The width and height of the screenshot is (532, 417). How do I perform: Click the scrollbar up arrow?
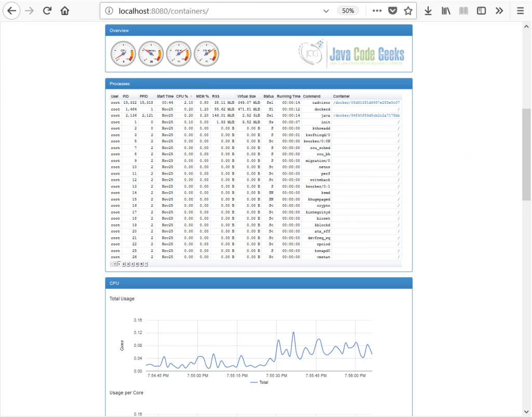526,26
